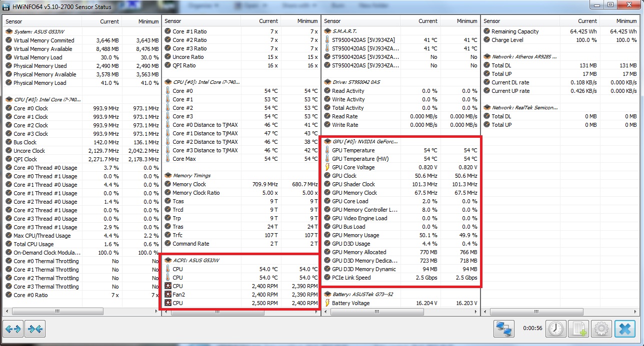This screenshot has height=346, width=644.
Task: Start logging with the sheet-plus icon
Action: (579, 329)
